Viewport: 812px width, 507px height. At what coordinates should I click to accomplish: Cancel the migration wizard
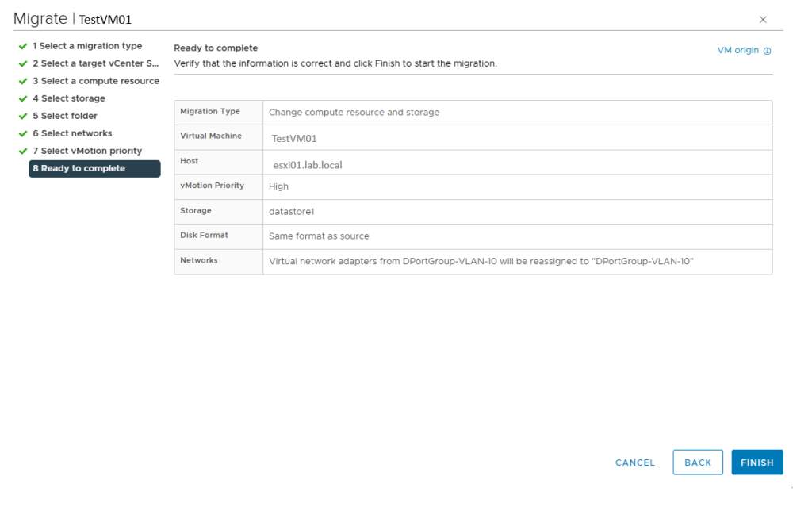(x=635, y=463)
